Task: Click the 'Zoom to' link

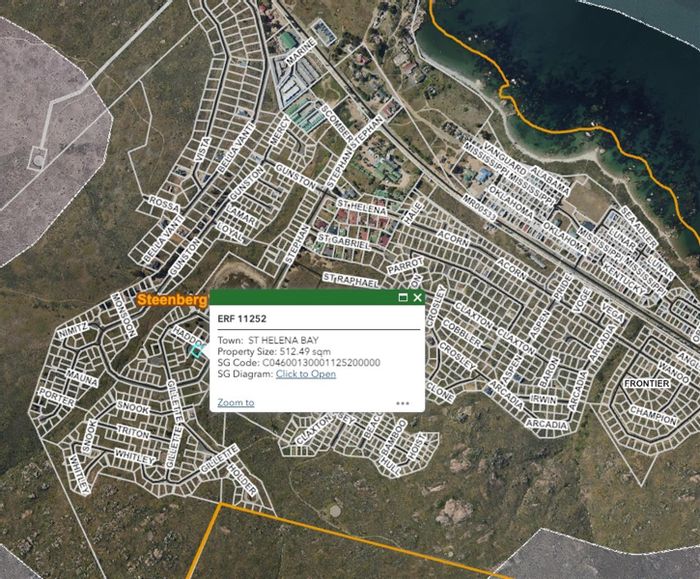Action: tap(236, 403)
